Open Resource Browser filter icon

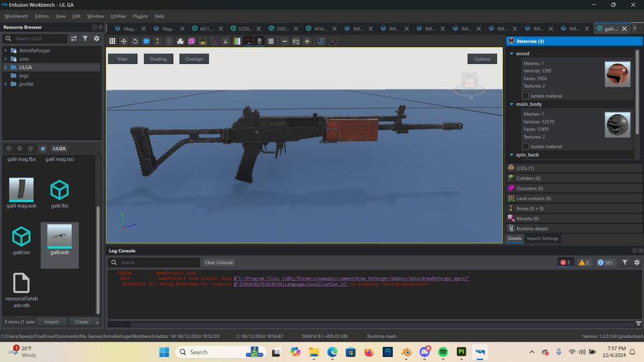(85, 39)
